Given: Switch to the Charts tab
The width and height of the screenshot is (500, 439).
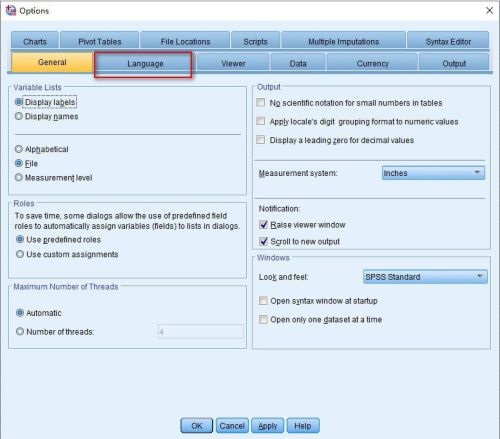Looking at the screenshot, I should [x=35, y=41].
